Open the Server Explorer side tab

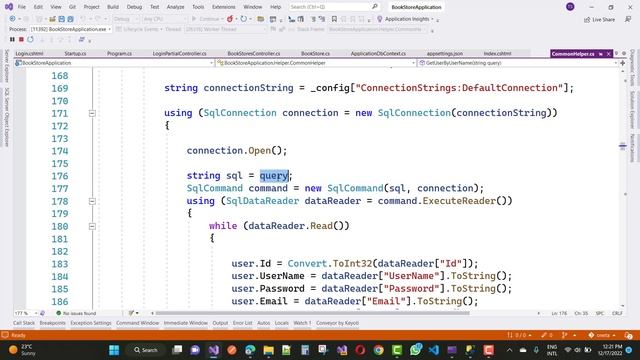[x=7, y=66]
